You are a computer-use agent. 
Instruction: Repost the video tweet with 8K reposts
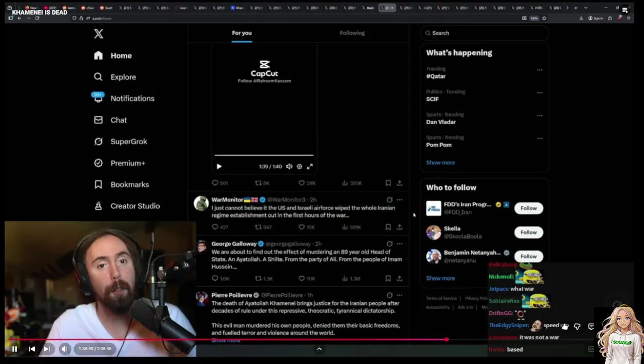pos(262,183)
